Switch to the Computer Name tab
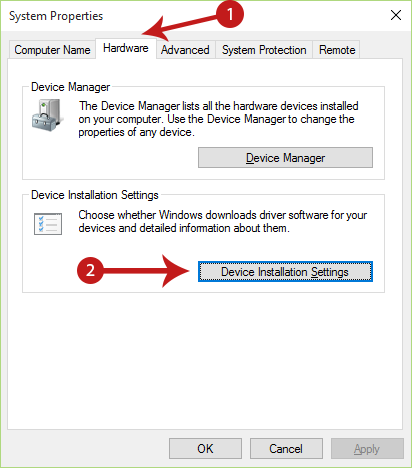The image size is (412, 468). (52, 50)
